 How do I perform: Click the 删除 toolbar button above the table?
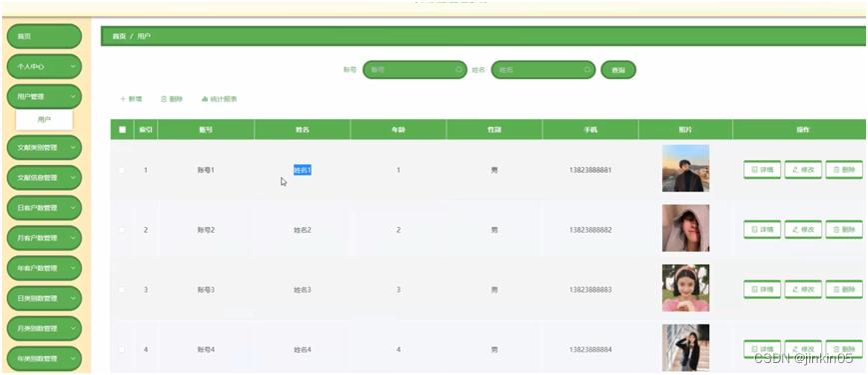[x=172, y=99]
